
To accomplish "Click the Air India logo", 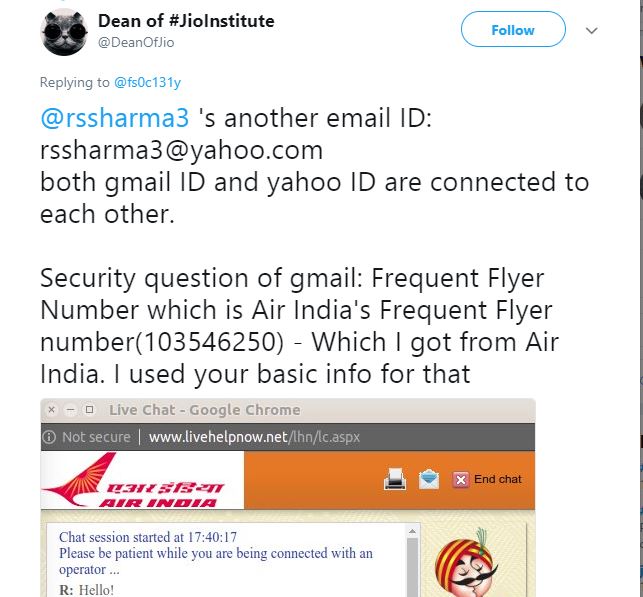I will coord(134,480).
